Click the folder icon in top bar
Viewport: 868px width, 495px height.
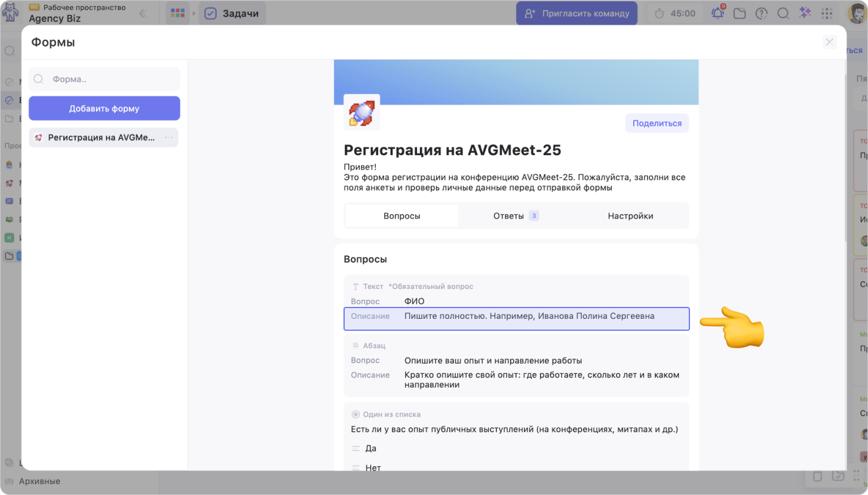pyautogui.click(x=740, y=13)
